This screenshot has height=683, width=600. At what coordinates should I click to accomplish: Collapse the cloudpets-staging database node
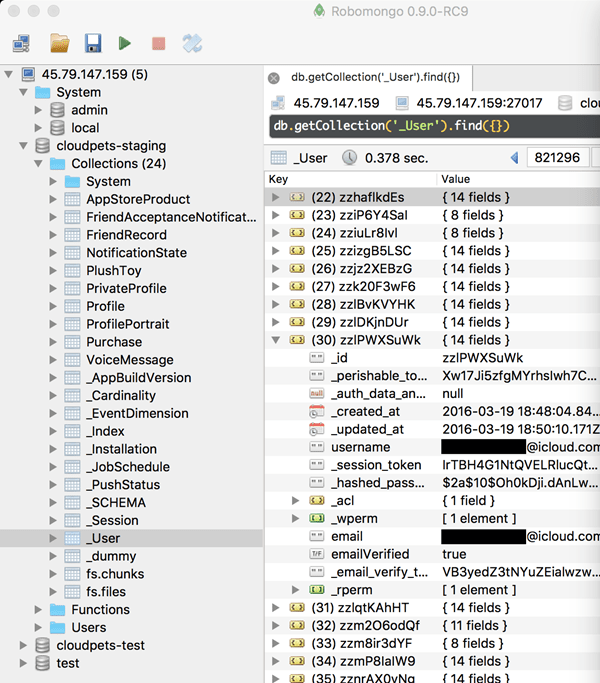[24, 146]
